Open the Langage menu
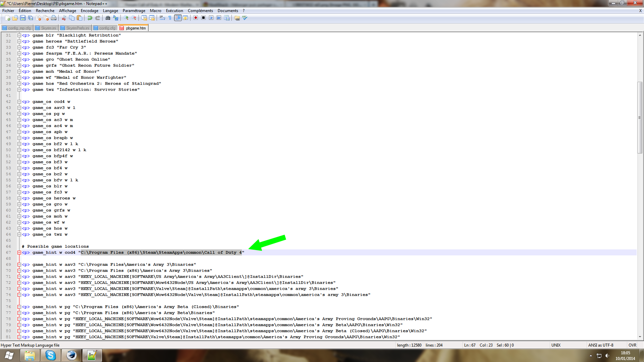This screenshot has height=362, width=644. tap(110, 11)
